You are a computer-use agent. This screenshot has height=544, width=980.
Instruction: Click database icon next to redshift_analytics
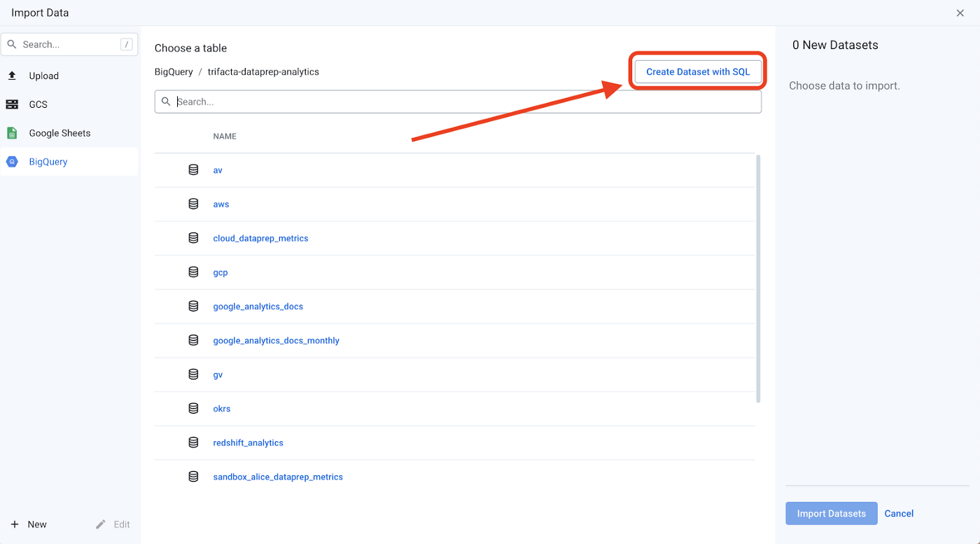click(194, 442)
